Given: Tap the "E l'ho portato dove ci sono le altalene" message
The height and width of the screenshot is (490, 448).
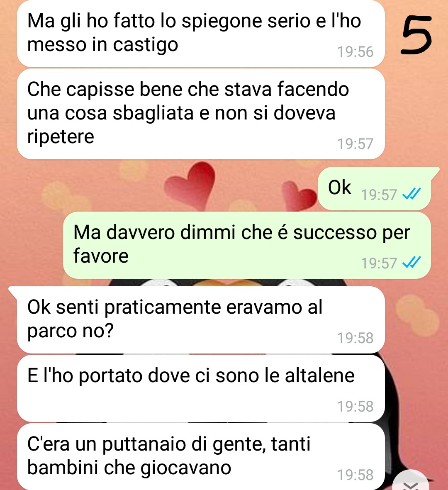Looking at the screenshot, I should (201, 388).
